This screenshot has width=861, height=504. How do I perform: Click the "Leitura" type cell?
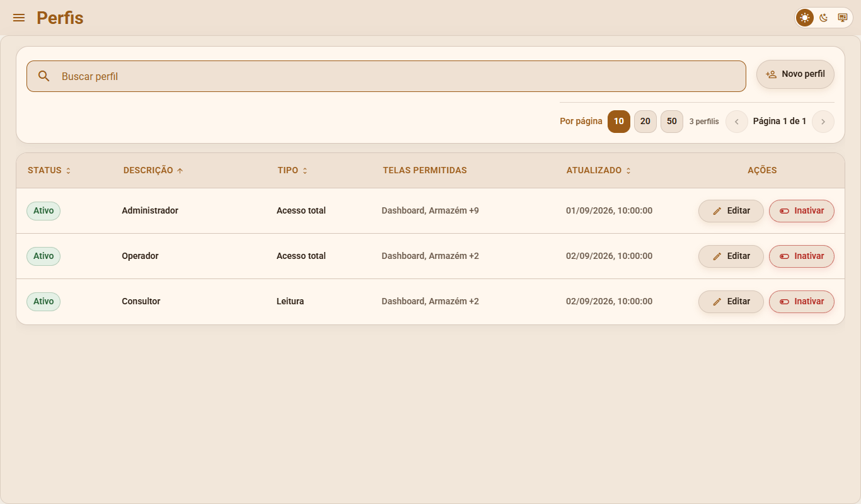point(291,302)
